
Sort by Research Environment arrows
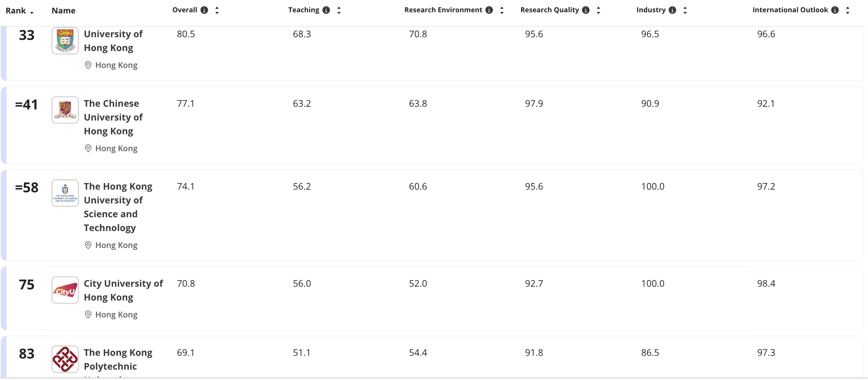pos(502,10)
